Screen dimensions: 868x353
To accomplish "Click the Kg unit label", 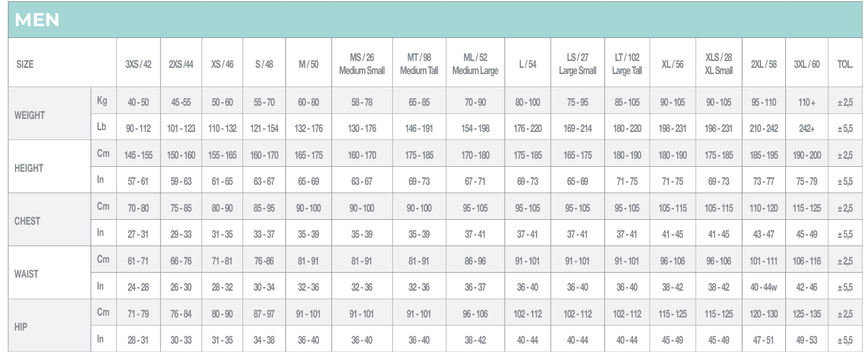I will click(103, 100).
